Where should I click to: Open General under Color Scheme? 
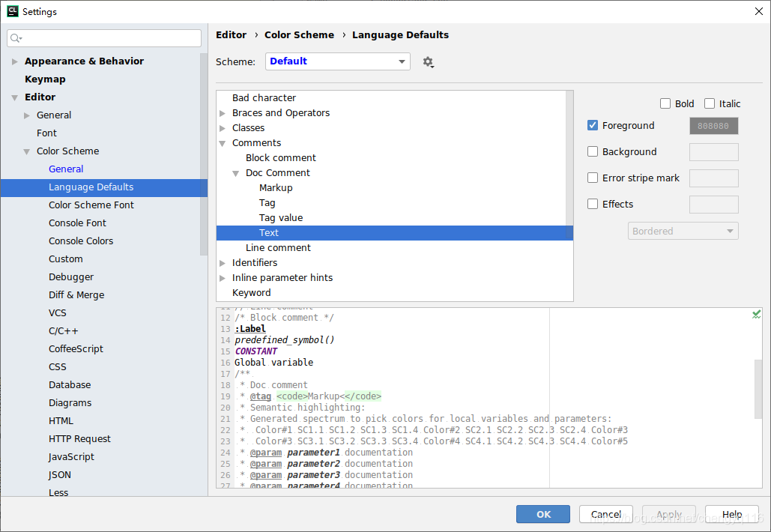66,169
